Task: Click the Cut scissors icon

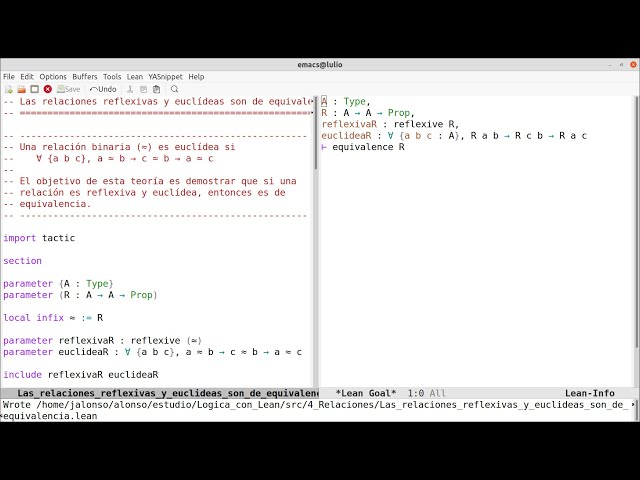Action: tap(130, 89)
